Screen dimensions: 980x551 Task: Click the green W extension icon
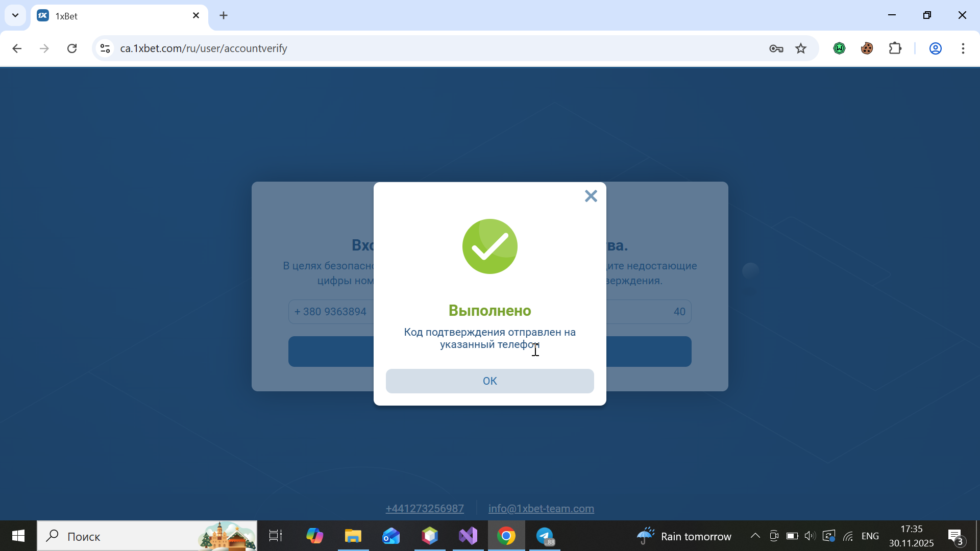[839, 48]
